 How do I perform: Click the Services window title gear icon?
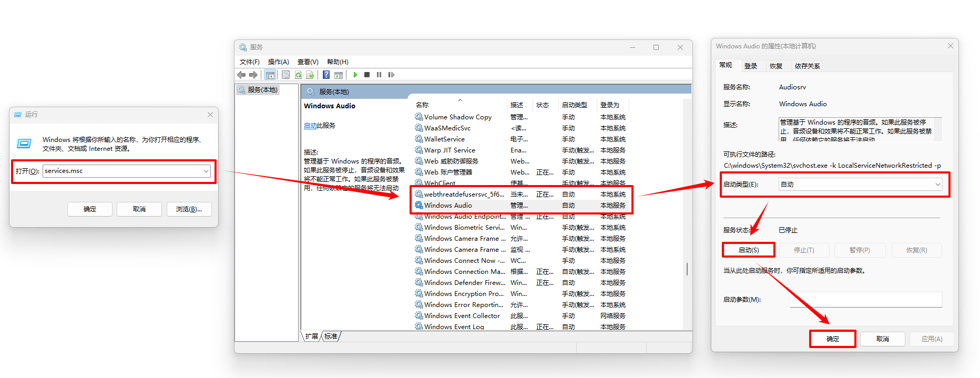[243, 47]
